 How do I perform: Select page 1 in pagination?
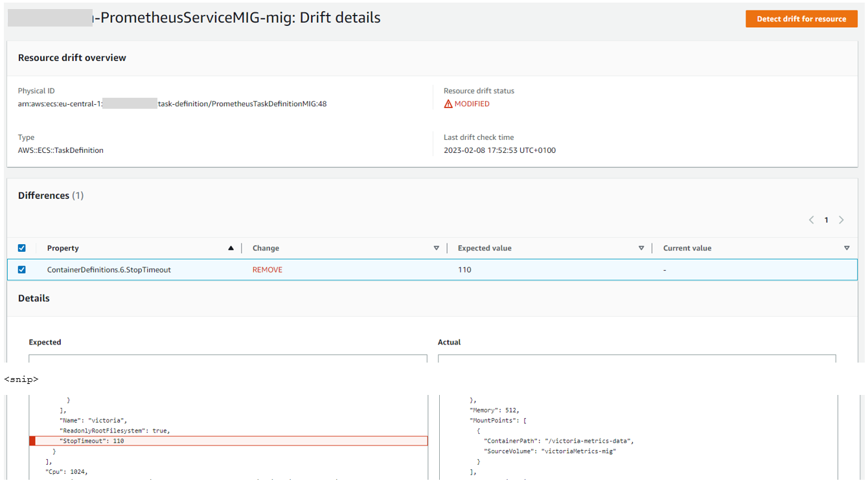pos(826,219)
